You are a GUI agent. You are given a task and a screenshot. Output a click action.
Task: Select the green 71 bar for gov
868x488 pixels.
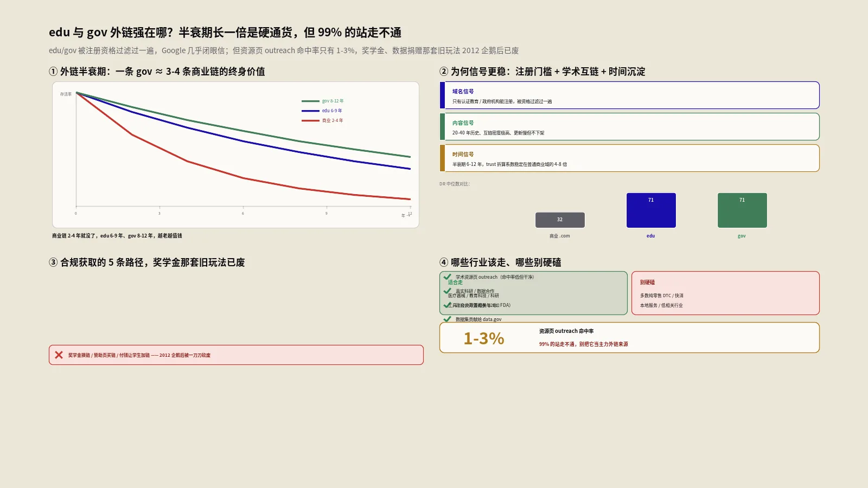(x=742, y=210)
